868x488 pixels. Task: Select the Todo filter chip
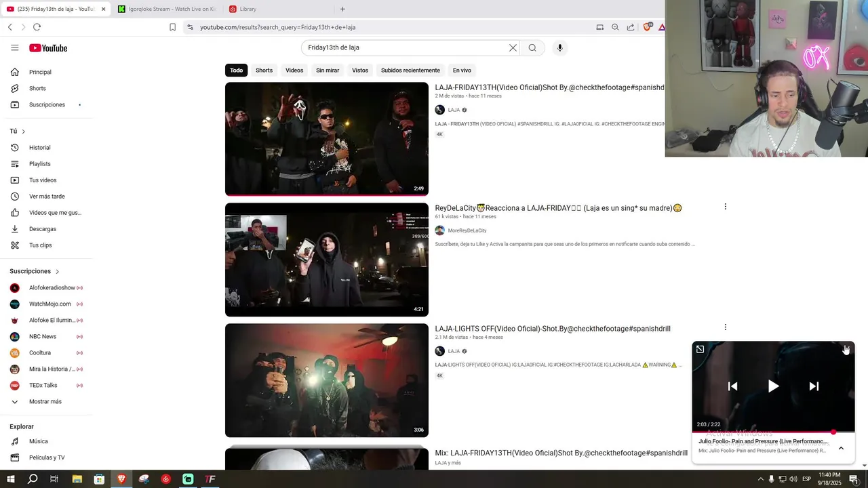coord(236,70)
